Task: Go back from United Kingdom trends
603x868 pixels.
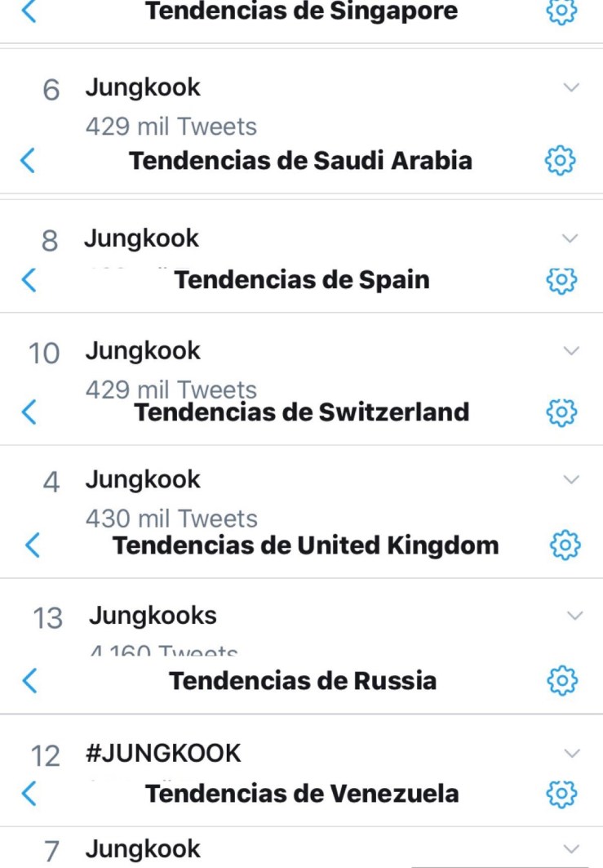Action: (x=33, y=545)
